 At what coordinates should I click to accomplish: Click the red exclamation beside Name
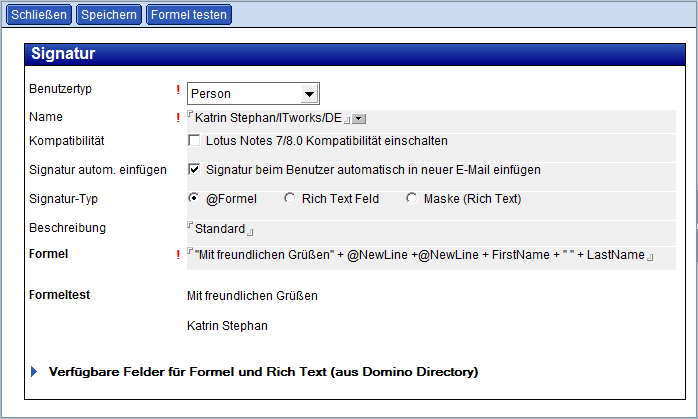[178, 118]
